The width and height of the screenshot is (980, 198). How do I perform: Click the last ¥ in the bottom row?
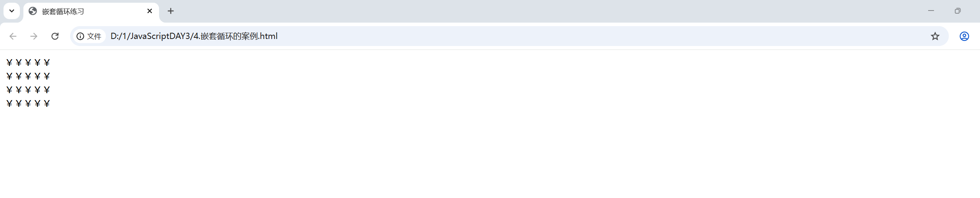[47, 104]
